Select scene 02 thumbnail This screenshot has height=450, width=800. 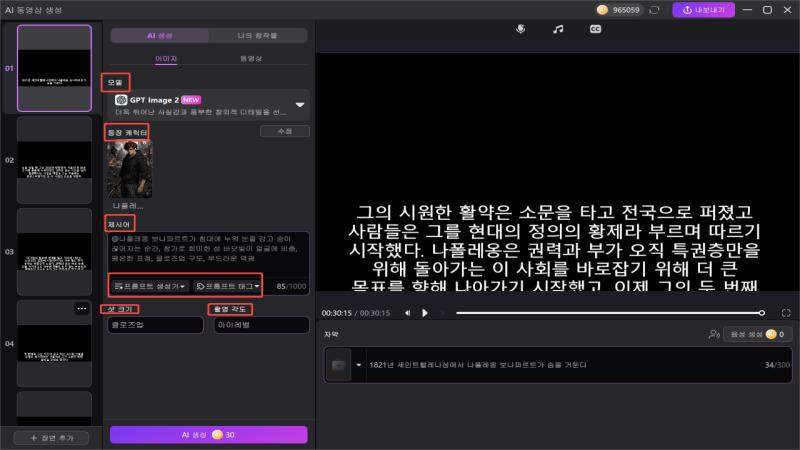tap(55, 160)
